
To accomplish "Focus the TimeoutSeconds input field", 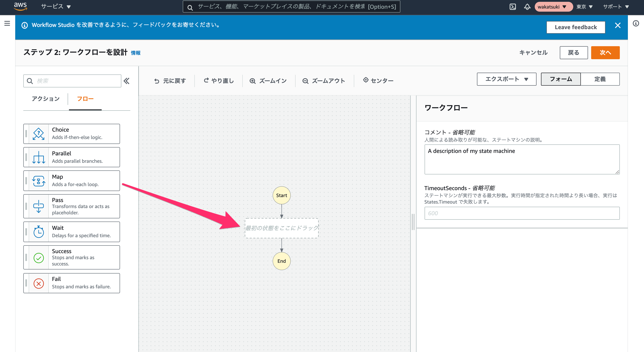I will coord(522,213).
